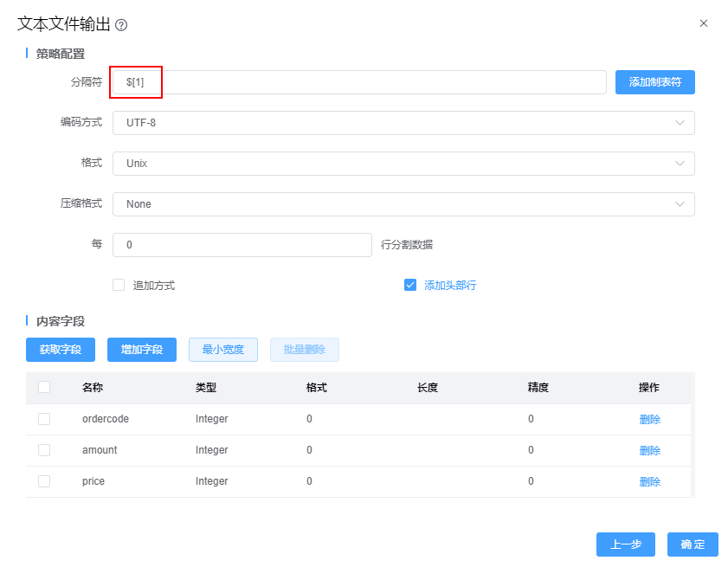Viewport: 728px width, 567px height.
Task: Go back with the 上一步 button
Action: pos(626,544)
